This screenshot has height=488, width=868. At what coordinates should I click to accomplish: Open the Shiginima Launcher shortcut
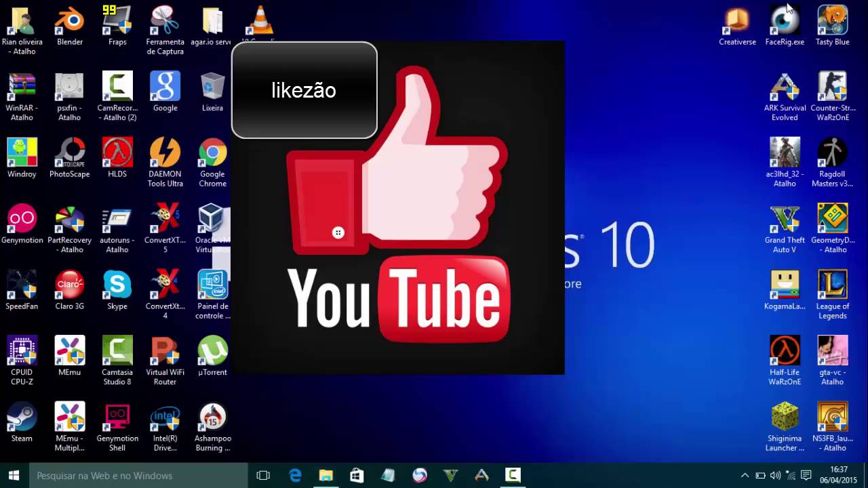click(x=785, y=427)
